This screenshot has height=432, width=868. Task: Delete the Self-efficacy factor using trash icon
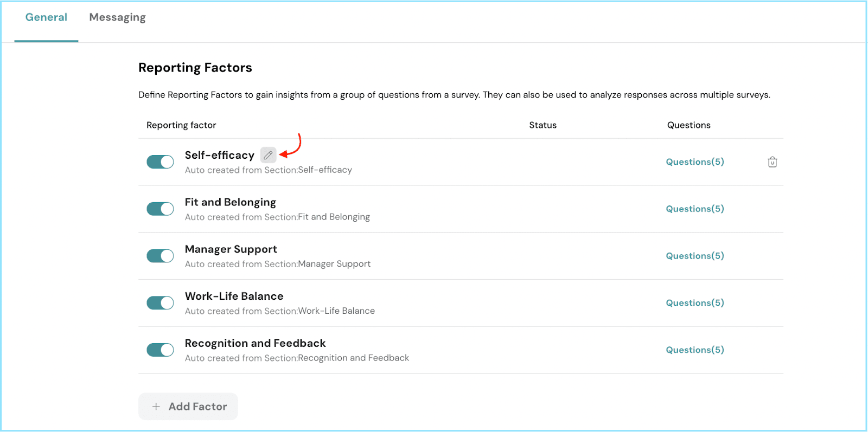[x=772, y=162]
